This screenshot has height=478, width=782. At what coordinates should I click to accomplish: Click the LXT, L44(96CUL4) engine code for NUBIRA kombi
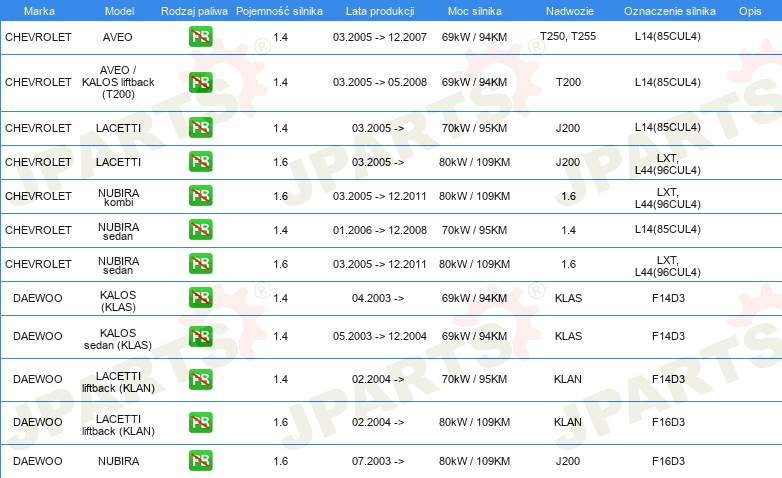tap(668, 198)
